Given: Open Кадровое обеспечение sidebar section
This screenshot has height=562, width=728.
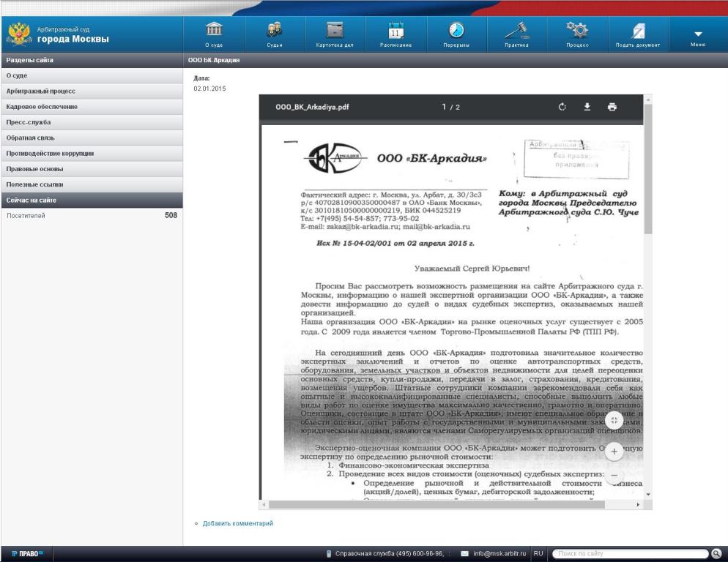Looking at the screenshot, I should (x=92, y=107).
